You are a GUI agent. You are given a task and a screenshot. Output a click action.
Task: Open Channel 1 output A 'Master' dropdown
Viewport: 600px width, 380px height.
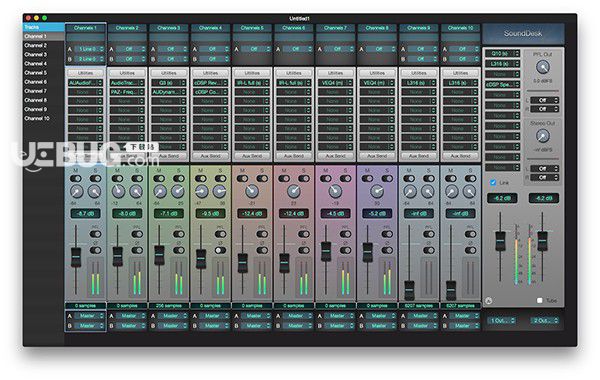point(89,316)
